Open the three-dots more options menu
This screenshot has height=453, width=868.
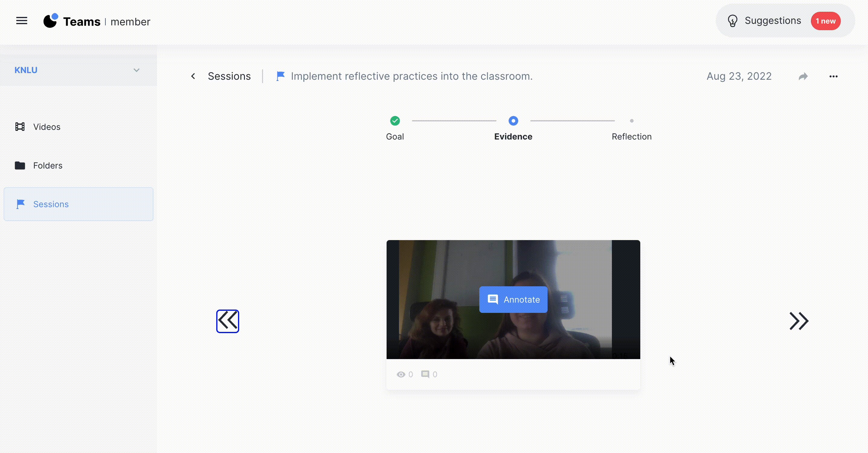(833, 76)
